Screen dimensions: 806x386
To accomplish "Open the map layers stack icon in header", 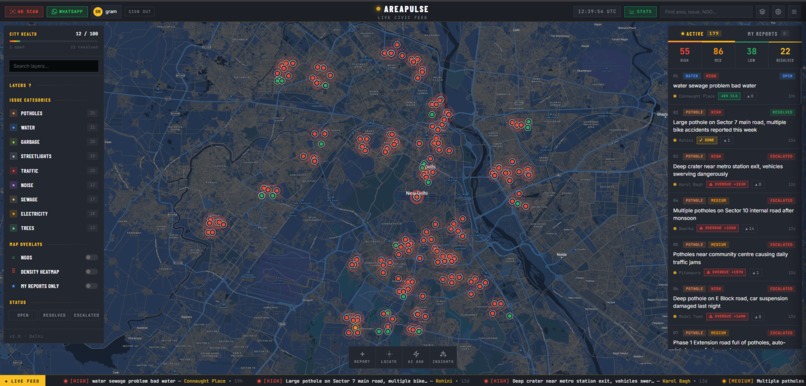I will coord(763,11).
